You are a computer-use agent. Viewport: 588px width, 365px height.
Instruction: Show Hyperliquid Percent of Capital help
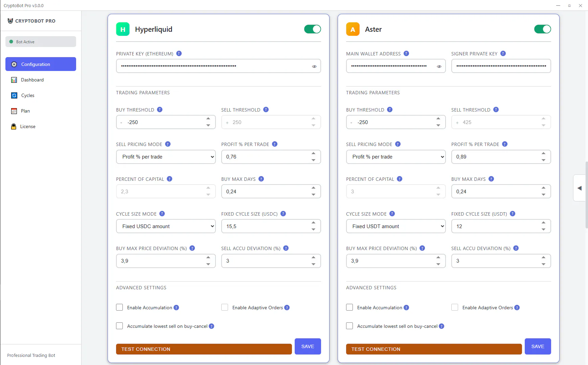[169, 179]
